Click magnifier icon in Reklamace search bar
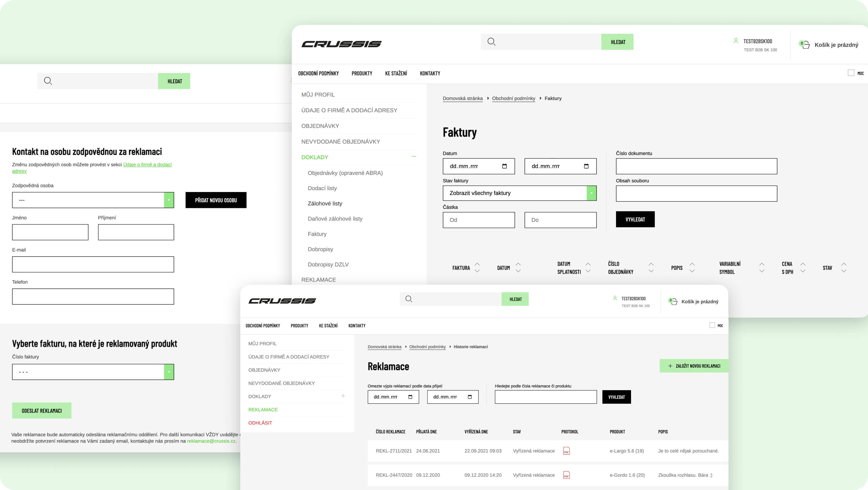This screenshot has height=490, width=868. pyautogui.click(x=408, y=299)
